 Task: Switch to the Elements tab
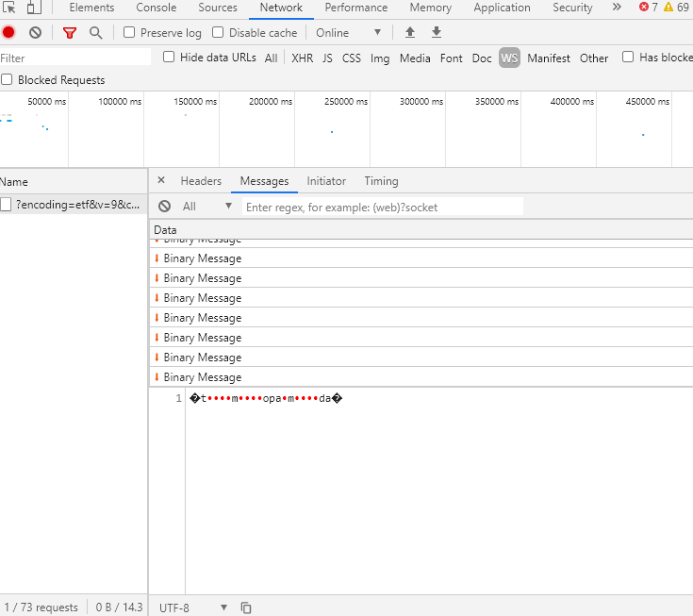click(x=91, y=8)
